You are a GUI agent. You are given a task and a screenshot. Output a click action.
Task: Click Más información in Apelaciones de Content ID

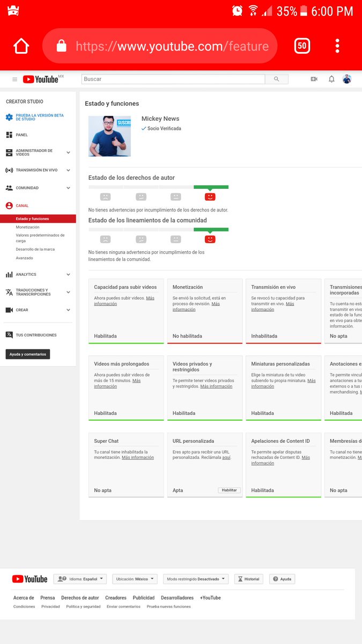pos(280,460)
